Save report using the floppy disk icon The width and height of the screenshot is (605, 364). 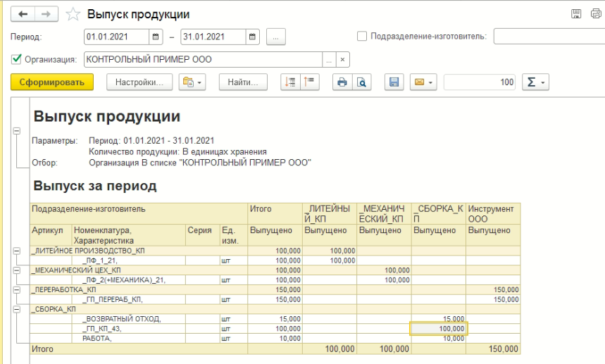(394, 82)
